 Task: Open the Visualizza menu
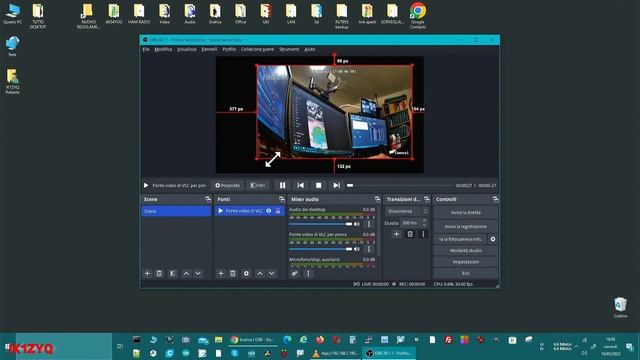tap(187, 49)
